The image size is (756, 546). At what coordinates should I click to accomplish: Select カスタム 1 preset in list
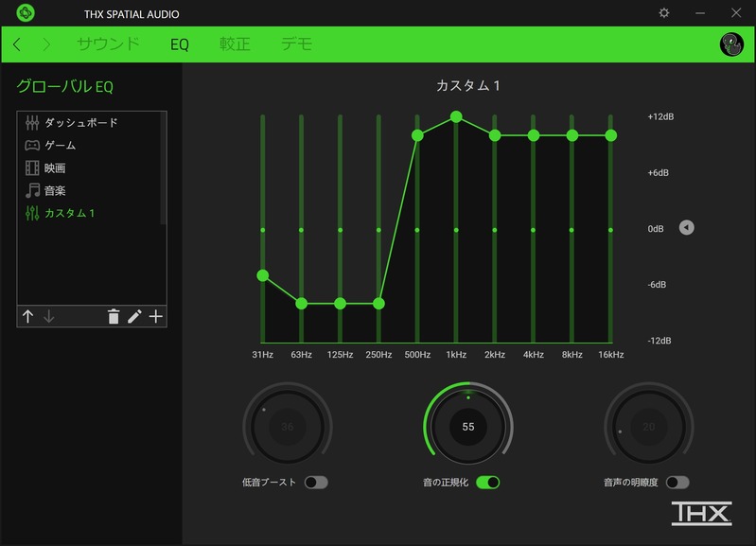tap(89, 213)
